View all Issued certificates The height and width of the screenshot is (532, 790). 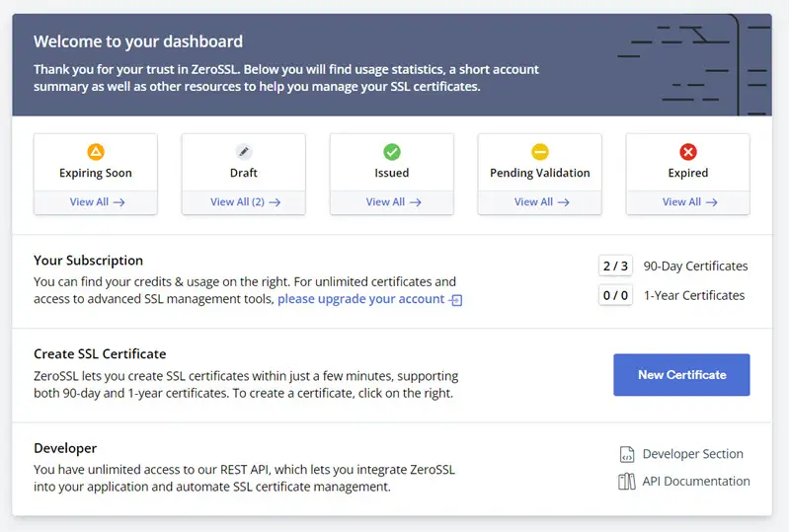pos(393,202)
